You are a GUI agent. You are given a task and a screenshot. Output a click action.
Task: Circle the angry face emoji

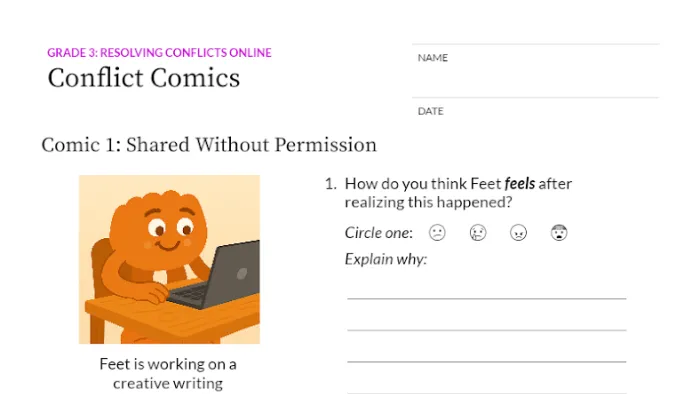518,232
